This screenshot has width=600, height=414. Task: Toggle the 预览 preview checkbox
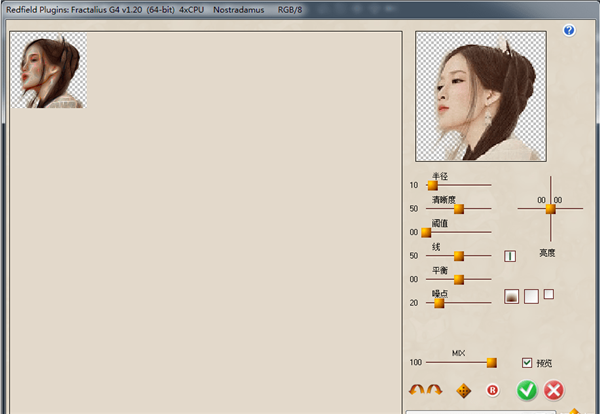coord(527,363)
